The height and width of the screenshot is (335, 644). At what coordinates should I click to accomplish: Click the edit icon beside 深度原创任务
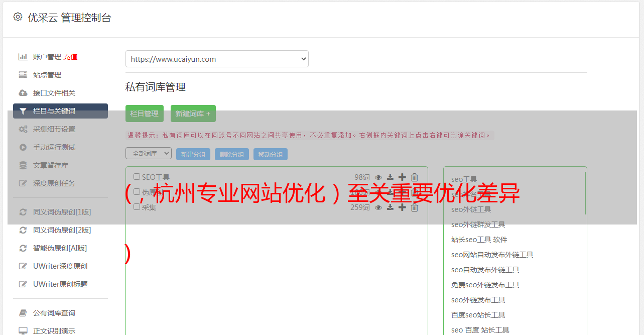pyautogui.click(x=23, y=183)
